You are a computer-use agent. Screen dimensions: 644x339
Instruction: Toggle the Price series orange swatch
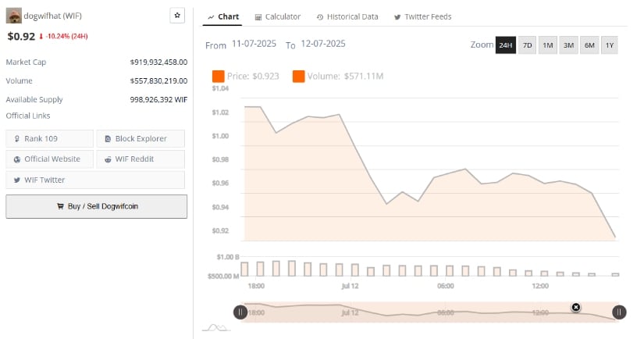[218, 77]
